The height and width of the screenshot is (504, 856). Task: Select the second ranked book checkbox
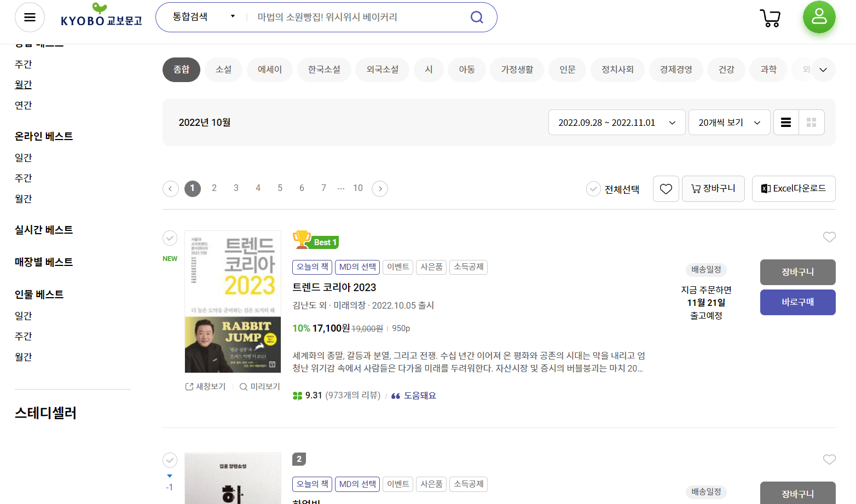(x=170, y=460)
